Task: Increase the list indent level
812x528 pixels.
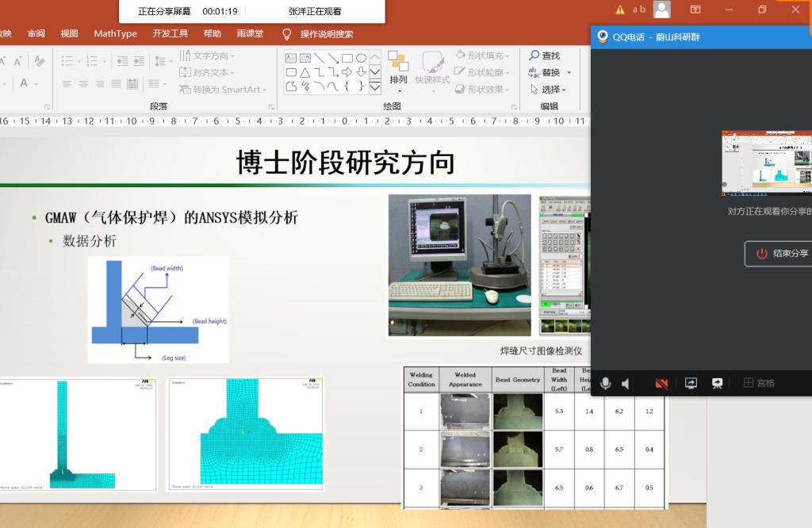Action: click(x=139, y=61)
